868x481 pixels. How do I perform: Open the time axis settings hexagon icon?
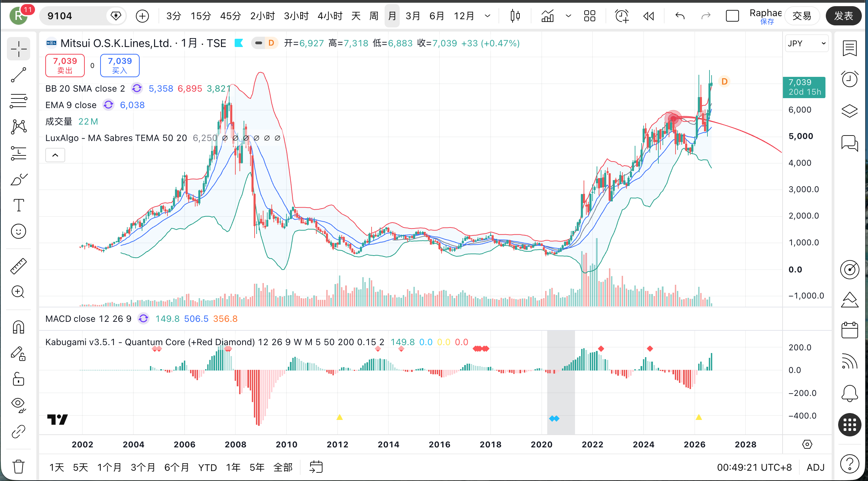807,445
